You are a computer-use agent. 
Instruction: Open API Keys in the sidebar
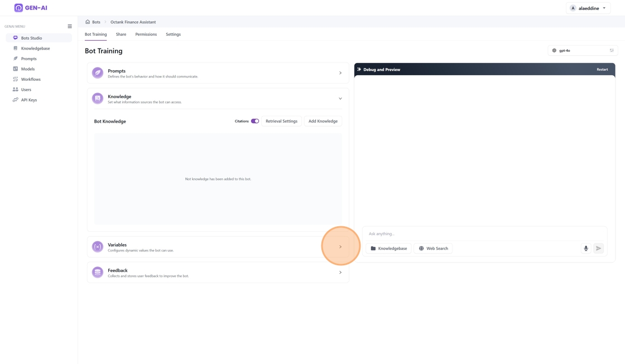(x=29, y=100)
